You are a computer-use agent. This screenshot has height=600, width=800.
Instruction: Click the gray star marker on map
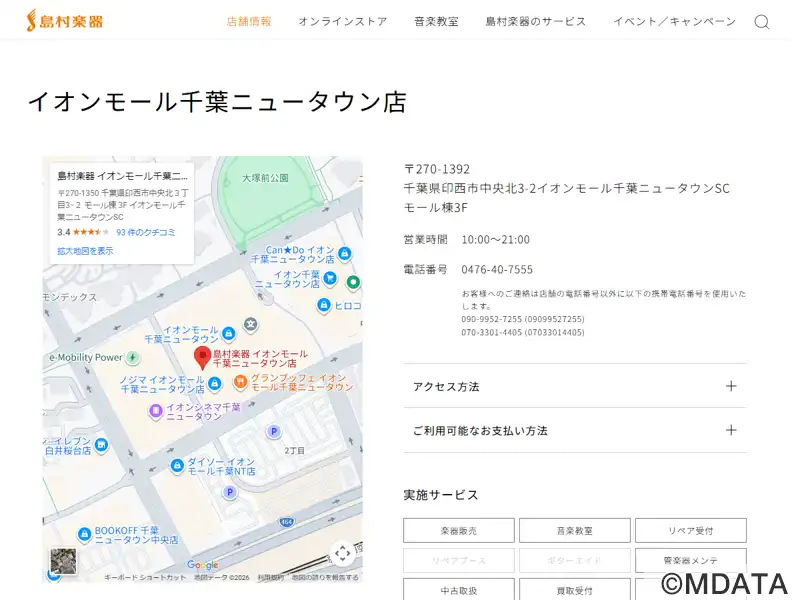tap(251, 324)
